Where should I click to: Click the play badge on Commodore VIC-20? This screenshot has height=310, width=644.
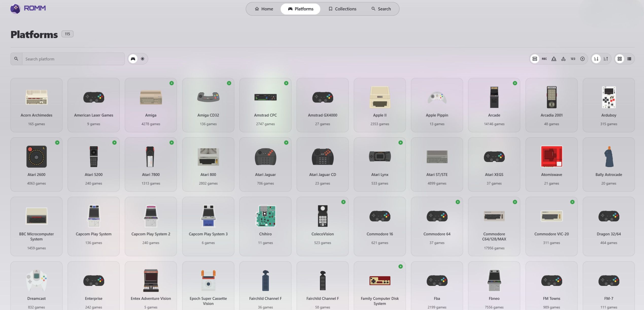click(572, 202)
